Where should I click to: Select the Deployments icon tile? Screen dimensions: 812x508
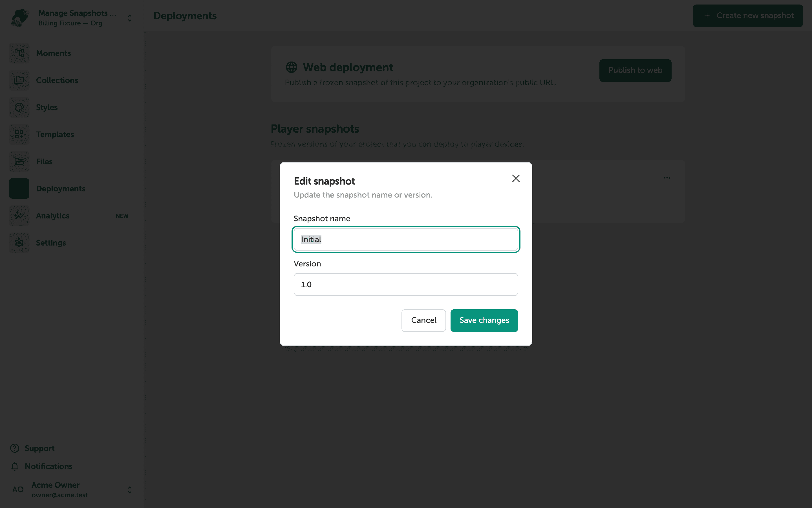coord(19,189)
